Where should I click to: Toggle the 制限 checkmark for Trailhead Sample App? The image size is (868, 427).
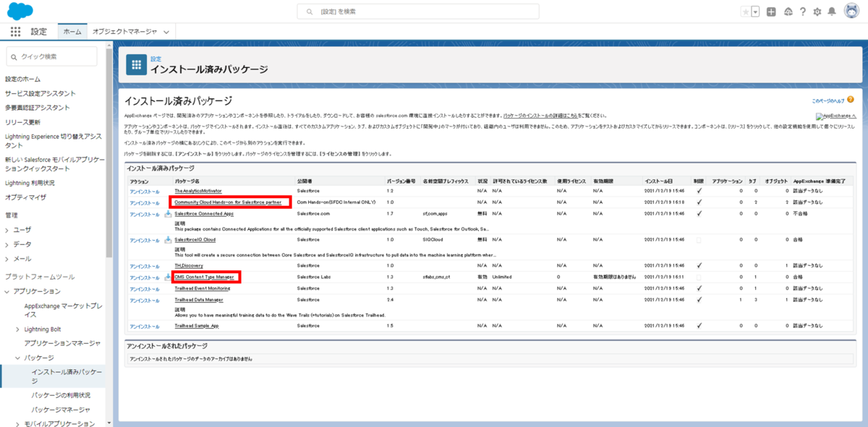tap(699, 326)
